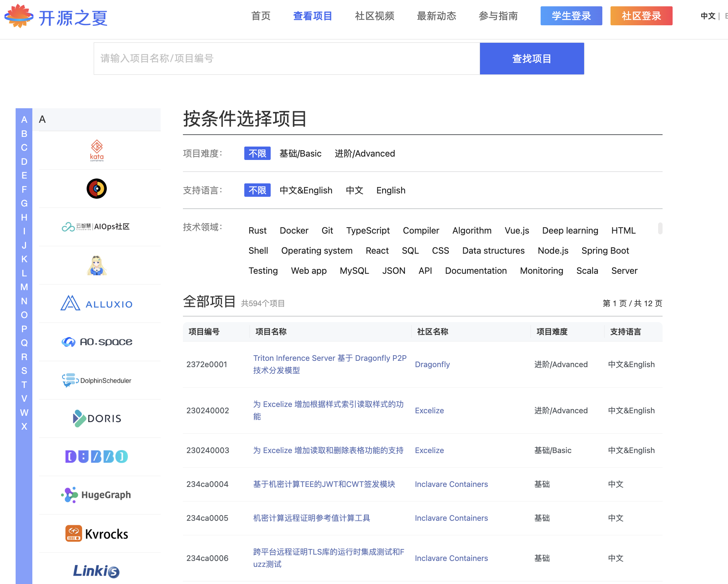This screenshot has width=728, height=584.
Task: Open the AIOps社区 community logo
Action: pyautogui.click(x=96, y=227)
